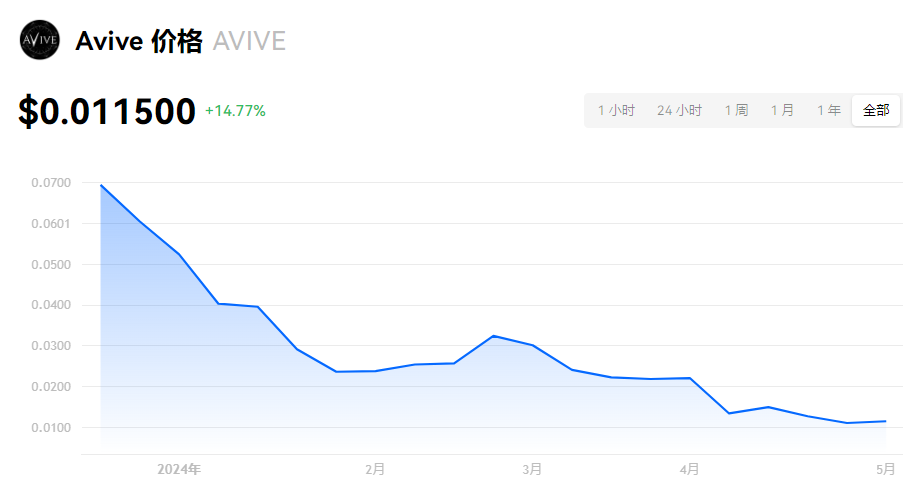Click the 4月 x-axis label
903x502 pixels.
(689, 469)
